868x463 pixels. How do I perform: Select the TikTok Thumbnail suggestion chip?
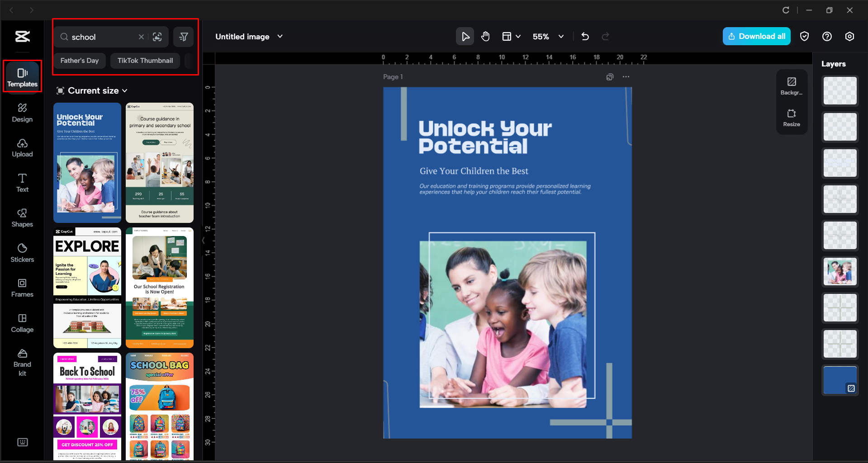point(145,60)
